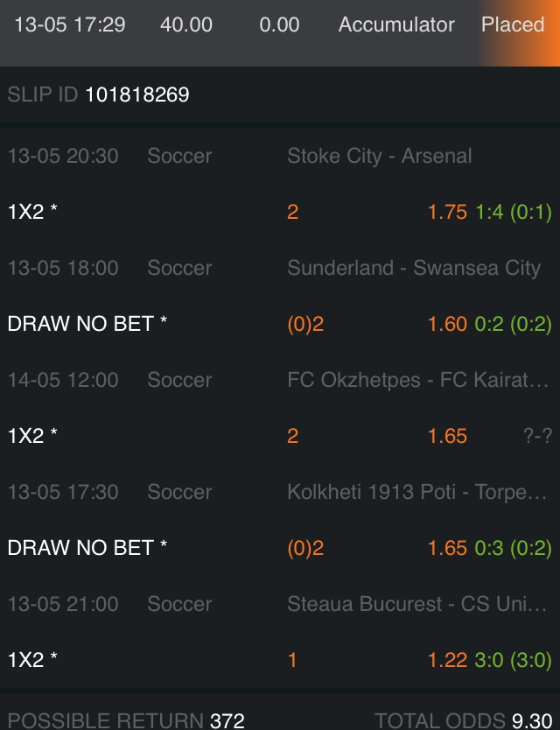Tap the 40.00 stake amount
The width and height of the screenshot is (560, 730).
(186, 25)
